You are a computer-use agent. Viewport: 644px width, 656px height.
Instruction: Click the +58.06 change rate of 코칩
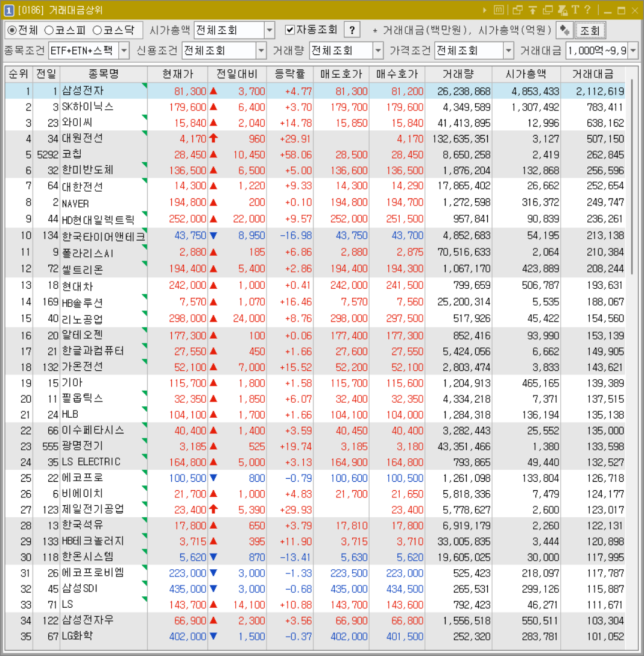[x=296, y=155]
